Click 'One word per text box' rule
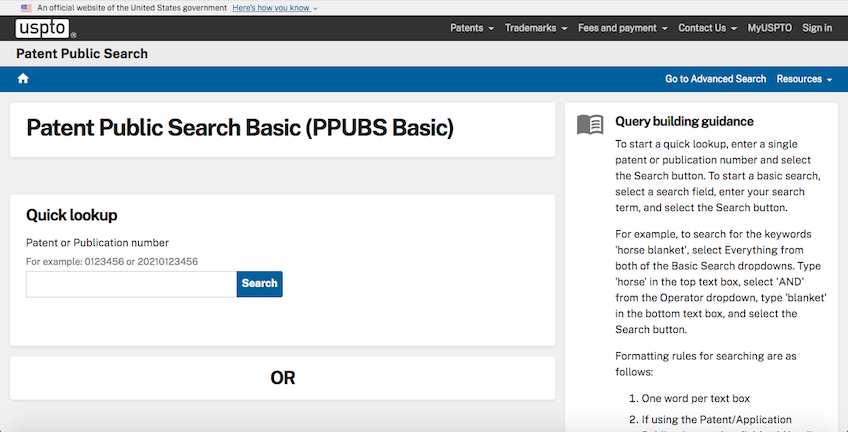The width and height of the screenshot is (848, 432). (695, 399)
